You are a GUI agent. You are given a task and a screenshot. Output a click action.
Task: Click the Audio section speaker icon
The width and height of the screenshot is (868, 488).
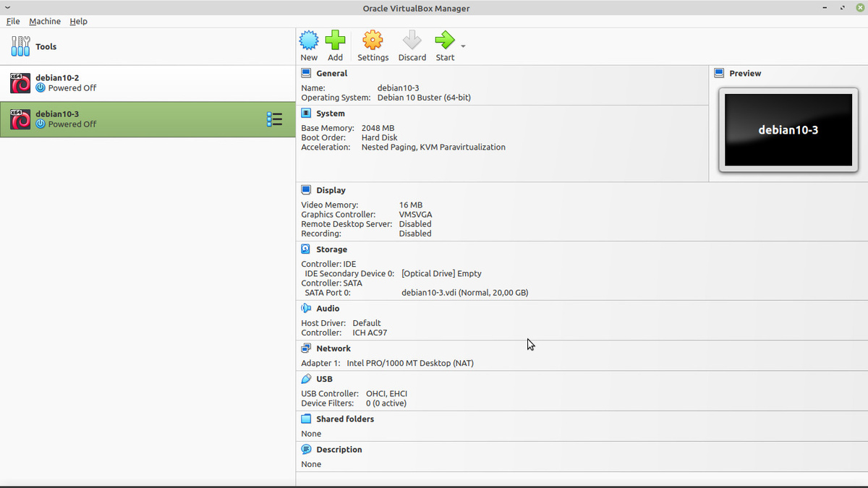point(306,309)
